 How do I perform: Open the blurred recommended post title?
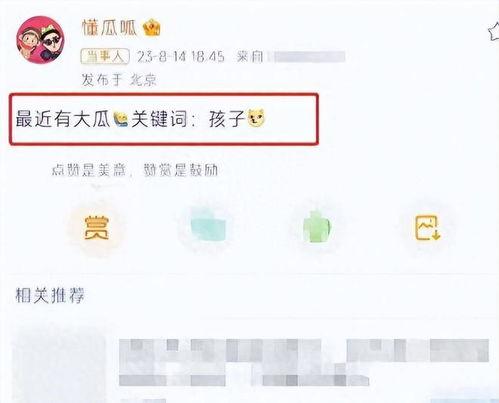click(x=304, y=362)
